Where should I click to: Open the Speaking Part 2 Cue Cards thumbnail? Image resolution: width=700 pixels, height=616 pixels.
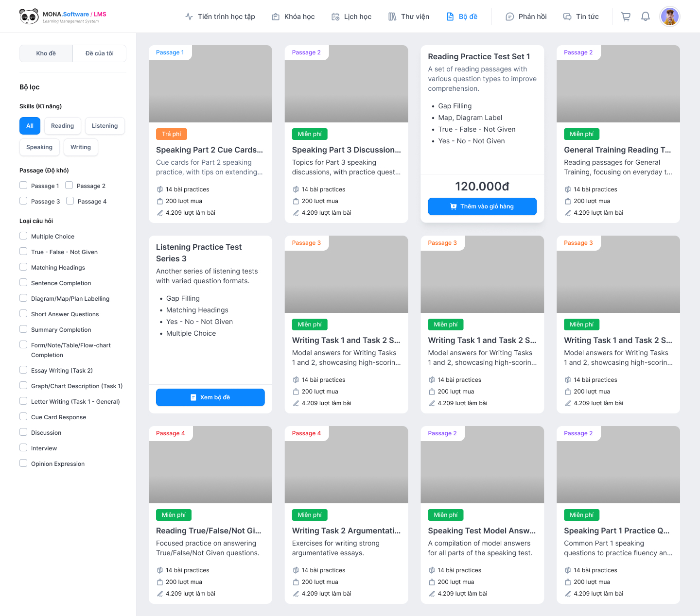(x=210, y=84)
